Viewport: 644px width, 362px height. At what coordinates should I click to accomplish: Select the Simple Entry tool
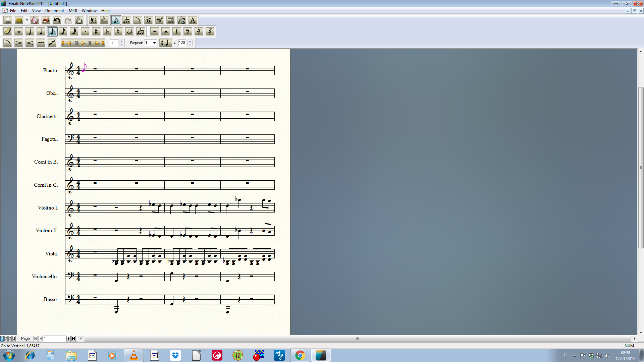click(x=115, y=20)
